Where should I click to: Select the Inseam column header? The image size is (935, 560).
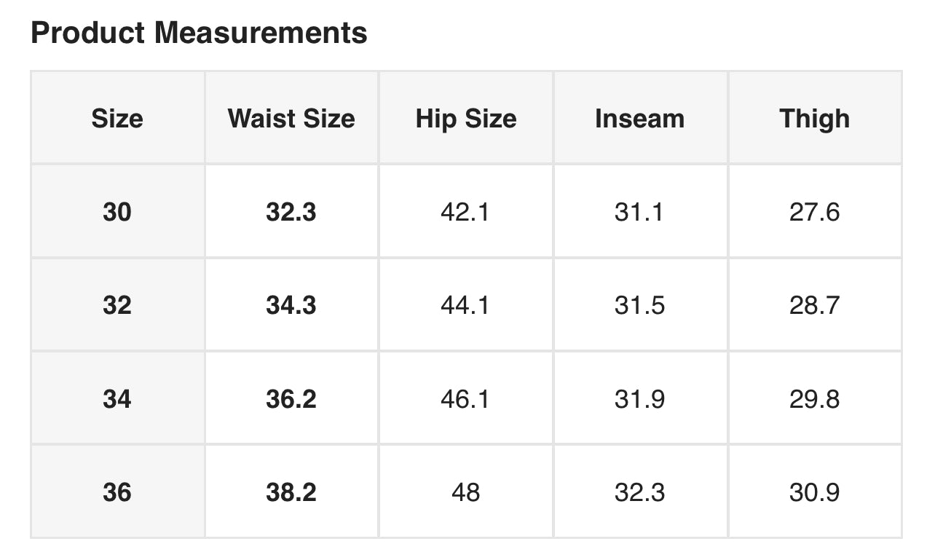[640, 118]
